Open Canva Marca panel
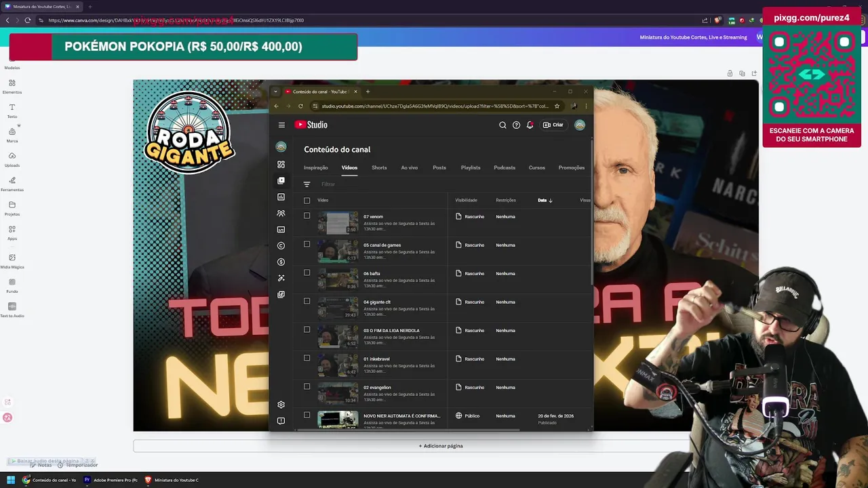868x488 pixels. 12,135
